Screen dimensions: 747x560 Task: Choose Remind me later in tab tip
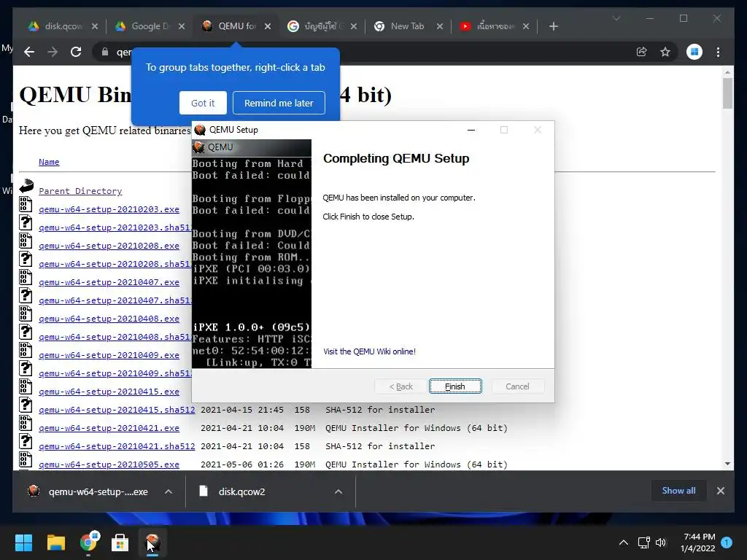coord(279,103)
